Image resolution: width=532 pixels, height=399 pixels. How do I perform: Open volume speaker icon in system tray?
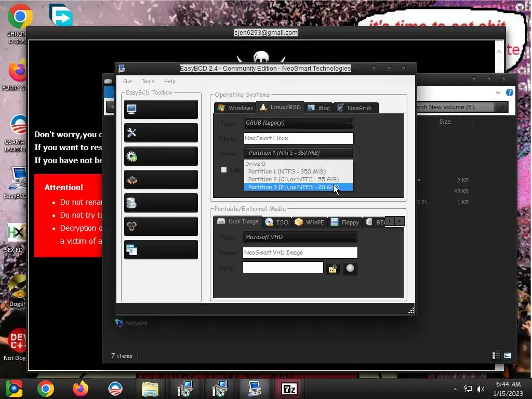[481, 389]
